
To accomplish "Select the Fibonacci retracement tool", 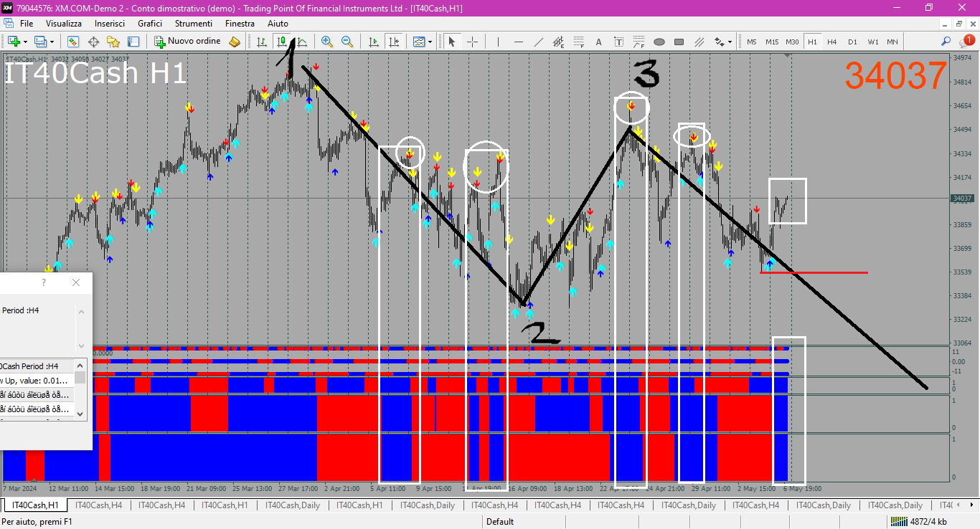I will coord(578,42).
